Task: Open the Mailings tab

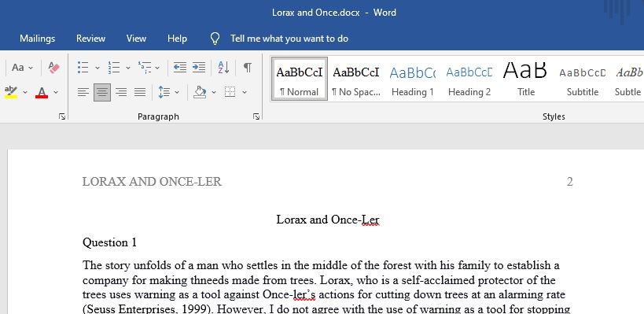Action: tap(38, 39)
